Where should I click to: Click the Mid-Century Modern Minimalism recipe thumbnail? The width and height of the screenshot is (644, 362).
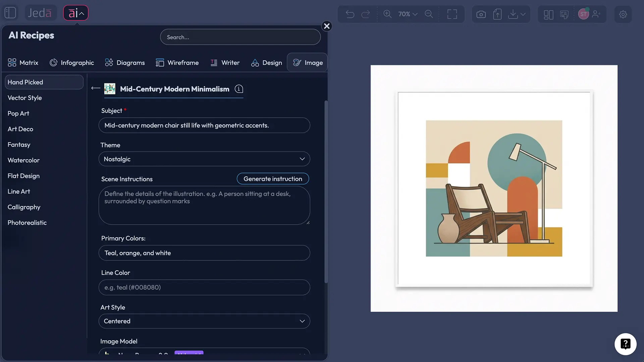click(110, 89)
